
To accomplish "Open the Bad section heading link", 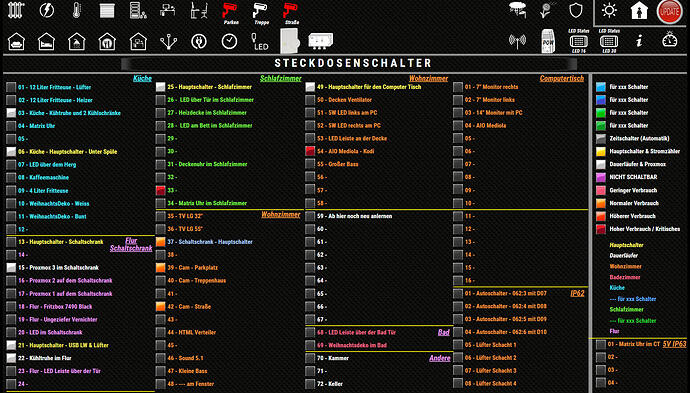I will [444, 332].
